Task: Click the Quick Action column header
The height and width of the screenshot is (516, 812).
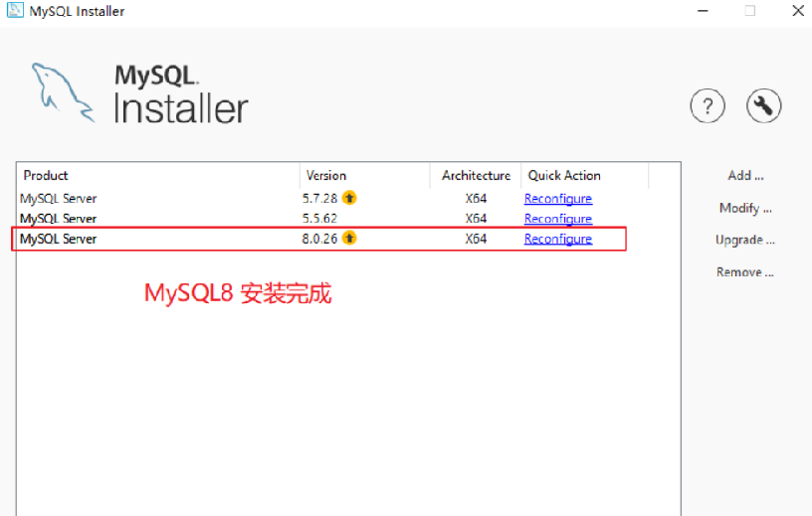Action: (x=585, y=175)
